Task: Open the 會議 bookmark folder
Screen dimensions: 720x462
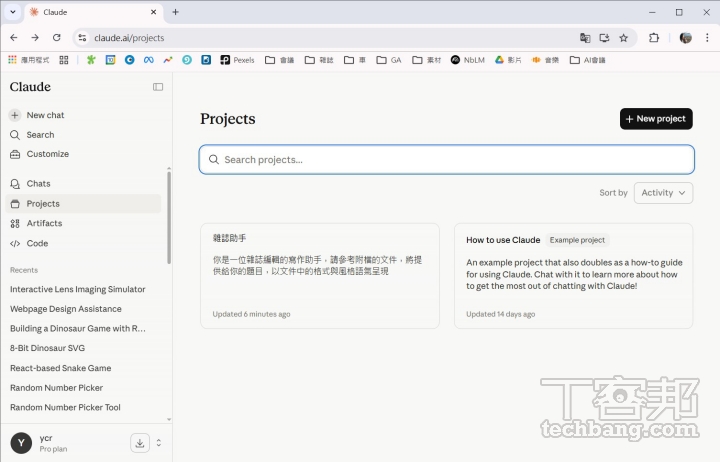Action: click(x=280, y=60)
